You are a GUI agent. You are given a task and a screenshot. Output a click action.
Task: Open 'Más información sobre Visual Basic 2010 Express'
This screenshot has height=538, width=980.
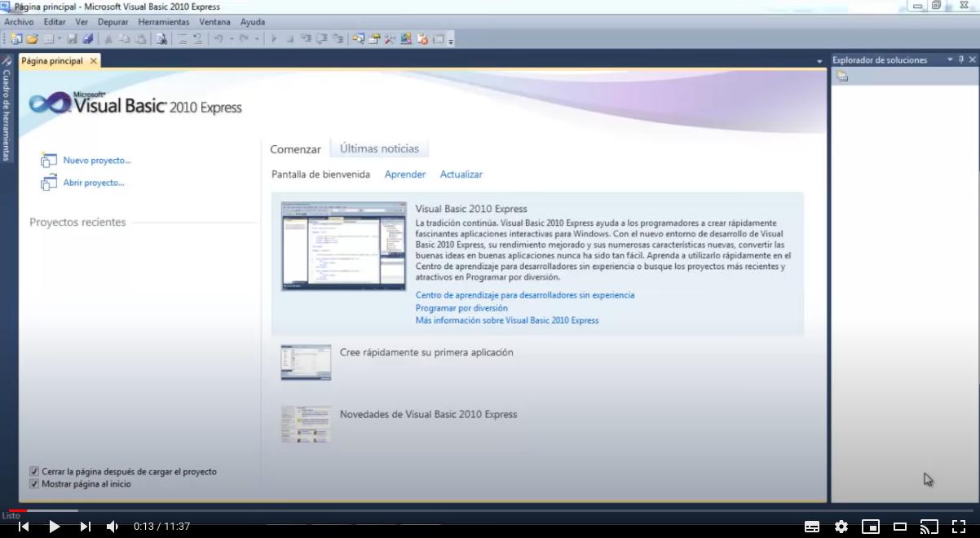(507, 320)
